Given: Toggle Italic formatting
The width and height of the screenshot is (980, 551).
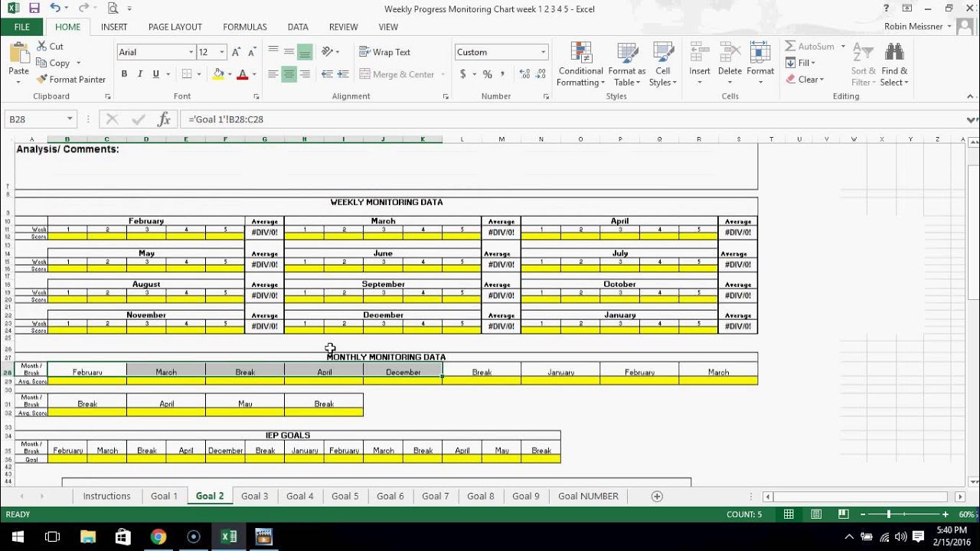Looking at the screenshot, I should 140,74.
